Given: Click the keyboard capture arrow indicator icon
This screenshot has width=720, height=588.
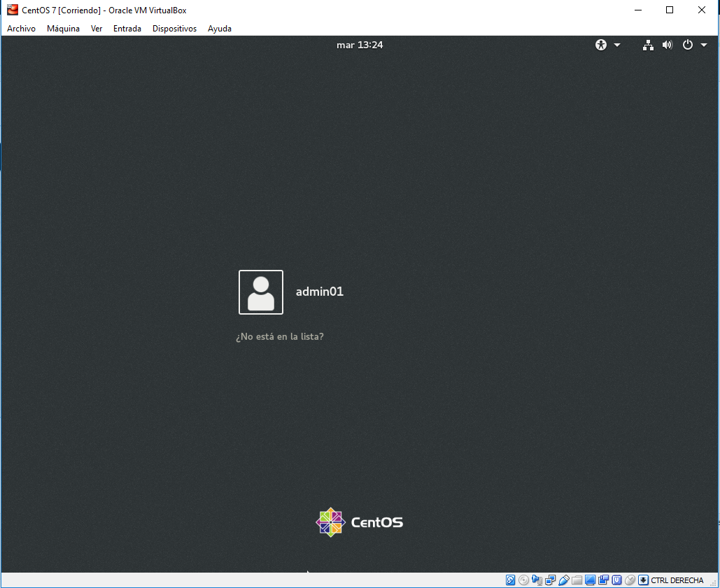Looking at the screenshot, I should 643,580.
